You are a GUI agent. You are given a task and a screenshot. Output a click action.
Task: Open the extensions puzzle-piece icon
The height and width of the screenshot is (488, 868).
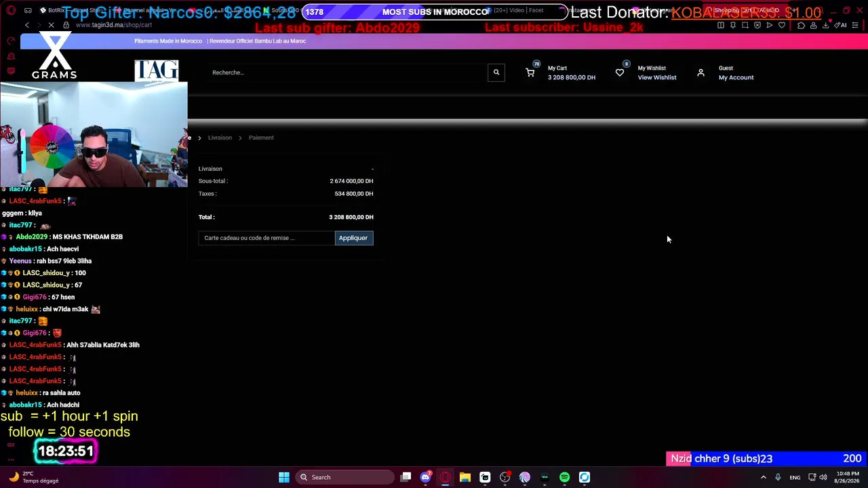click(x=801, y=25)
